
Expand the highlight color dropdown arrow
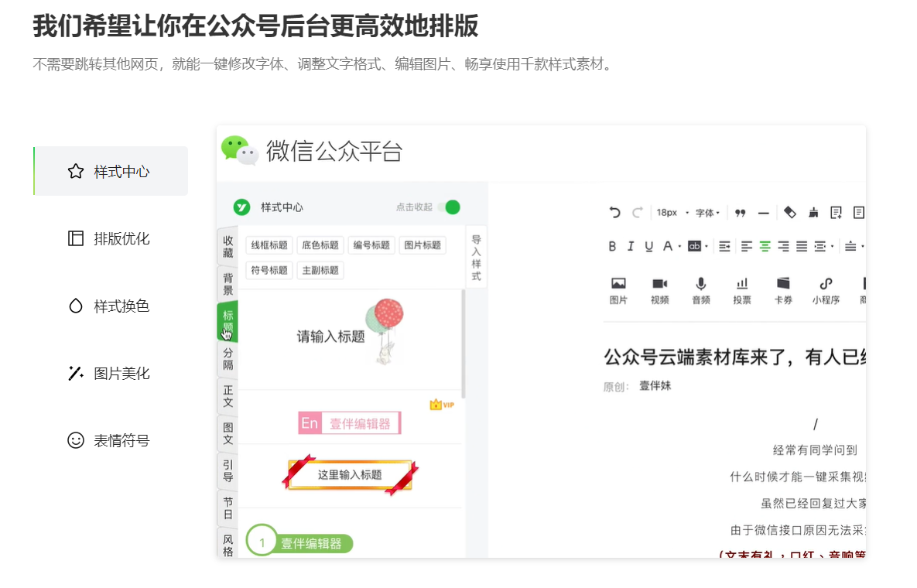tap(707, 247)
